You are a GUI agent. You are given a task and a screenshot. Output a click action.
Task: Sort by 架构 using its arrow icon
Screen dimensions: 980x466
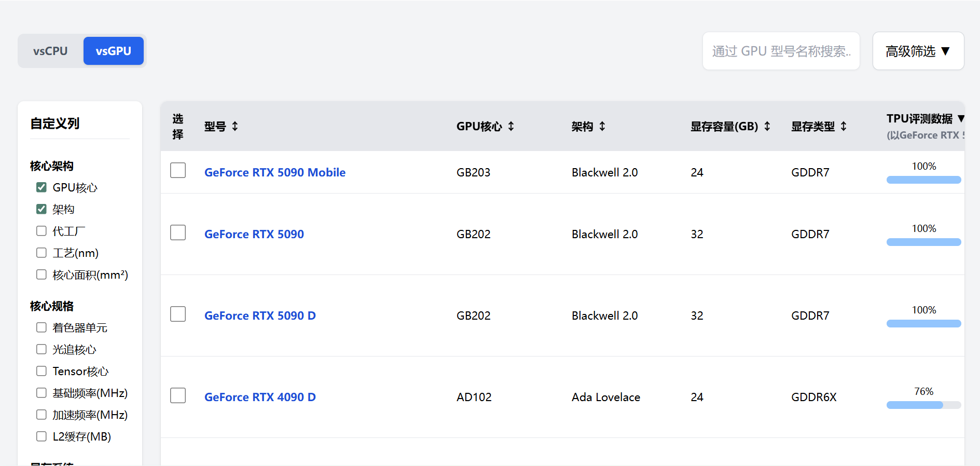(602, 126)
